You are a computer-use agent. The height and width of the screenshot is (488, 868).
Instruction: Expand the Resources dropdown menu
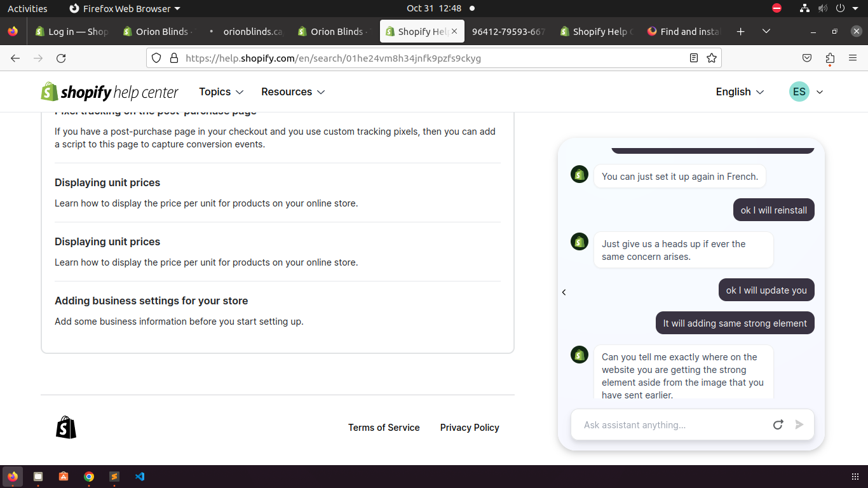click(293, 92)
